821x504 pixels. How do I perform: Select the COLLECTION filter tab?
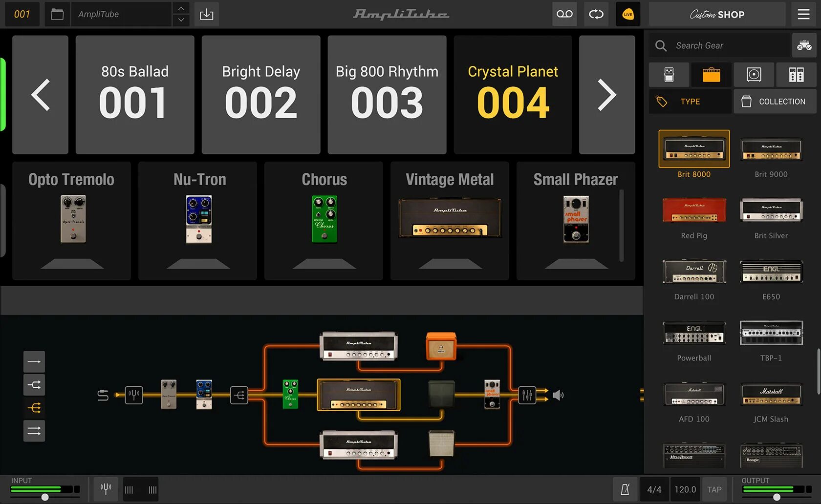click(x=775, y=102)
